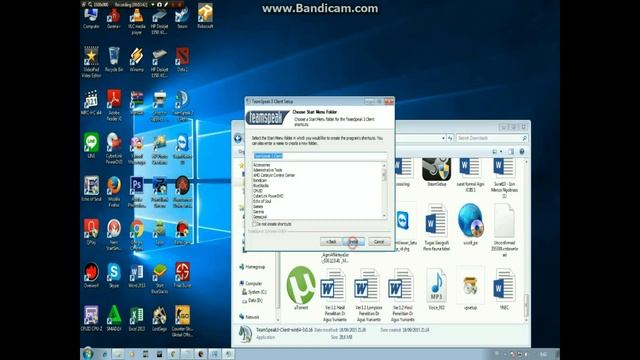Screen dimensions: 640x360
Task: Click the Install button in TeamSpeak setup
Action: (x=353, y=242)
